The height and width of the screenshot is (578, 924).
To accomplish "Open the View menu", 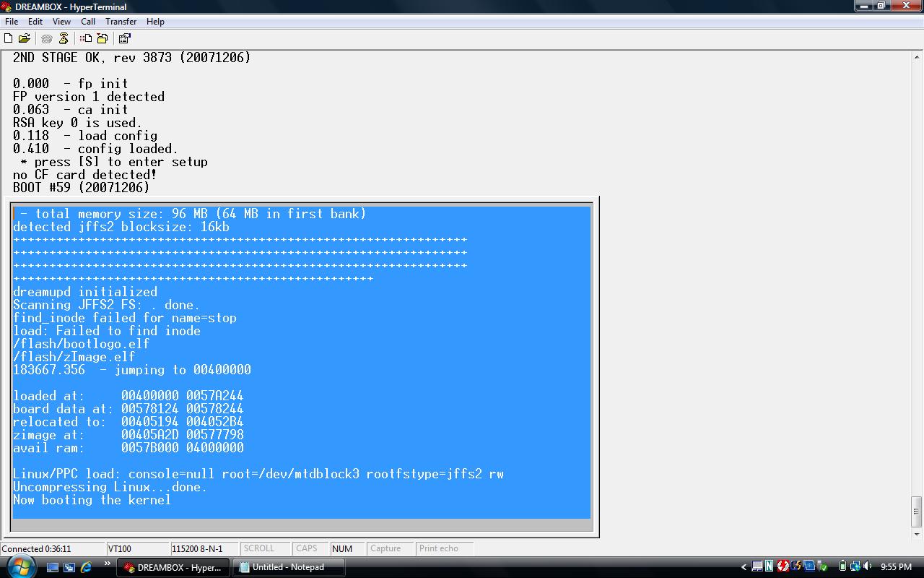I will [x=61, y=22].
